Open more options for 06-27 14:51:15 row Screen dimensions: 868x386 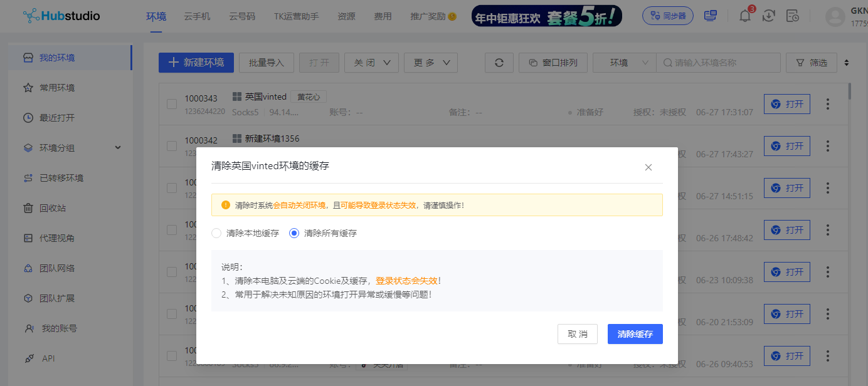coord(828,188)
